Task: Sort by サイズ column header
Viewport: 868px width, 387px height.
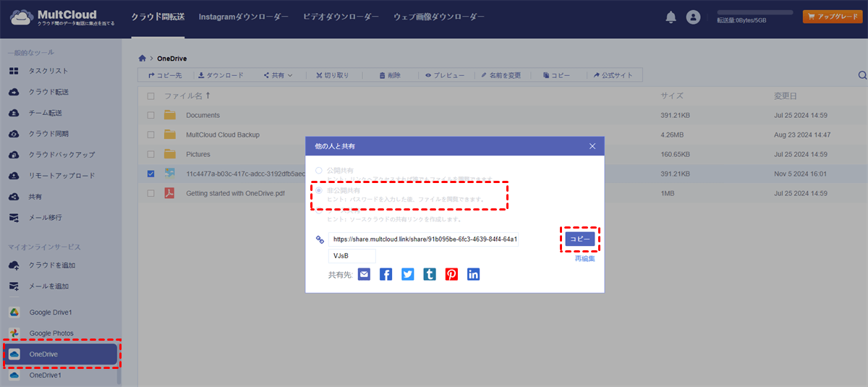Action: tap(671, 95)
